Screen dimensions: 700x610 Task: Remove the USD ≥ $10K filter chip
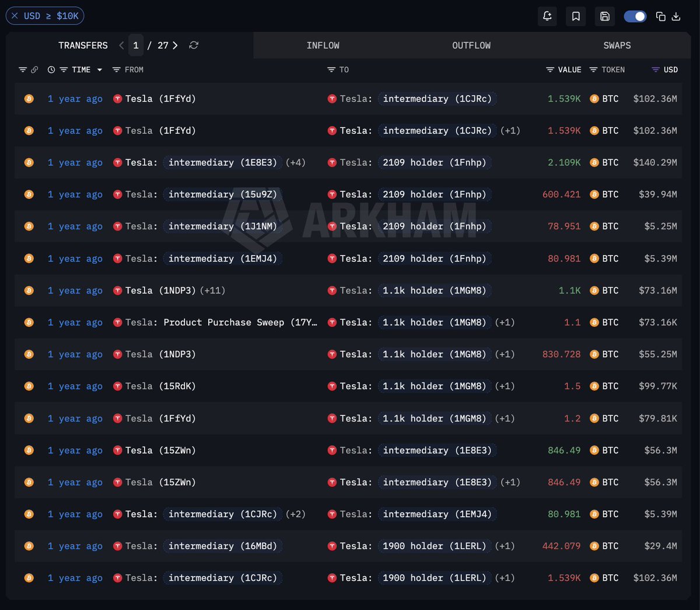pyautogui.click(x=15, y=16)
